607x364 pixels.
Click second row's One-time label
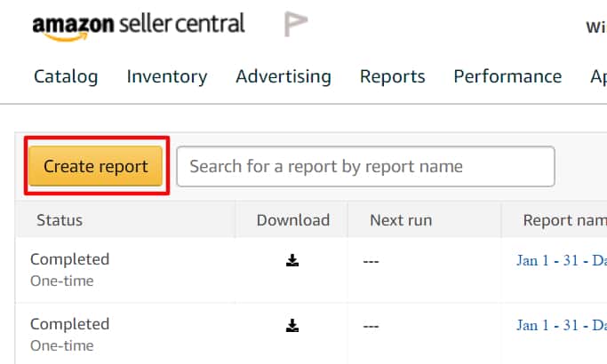pos(62,346)
